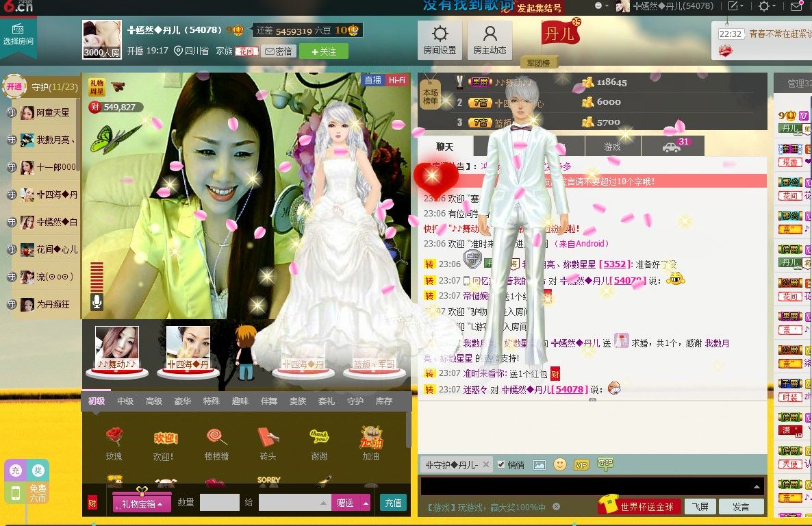Choose the 棒棒糖 lollipop gift
Screen dimensions: 812x526
(x=216, y=443)
